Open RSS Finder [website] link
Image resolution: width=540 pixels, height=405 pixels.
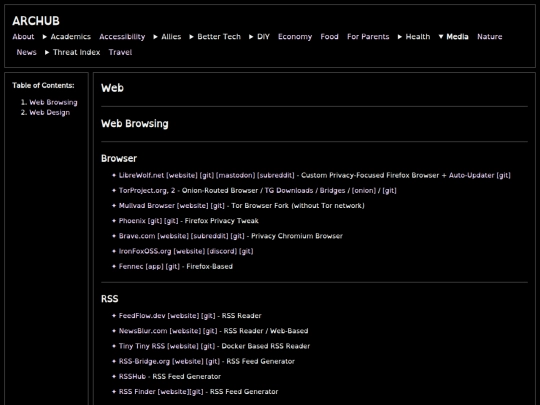173,392
